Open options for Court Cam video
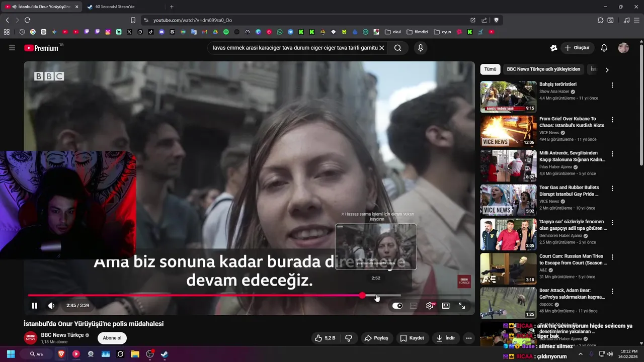 click(x=612, y=257)
